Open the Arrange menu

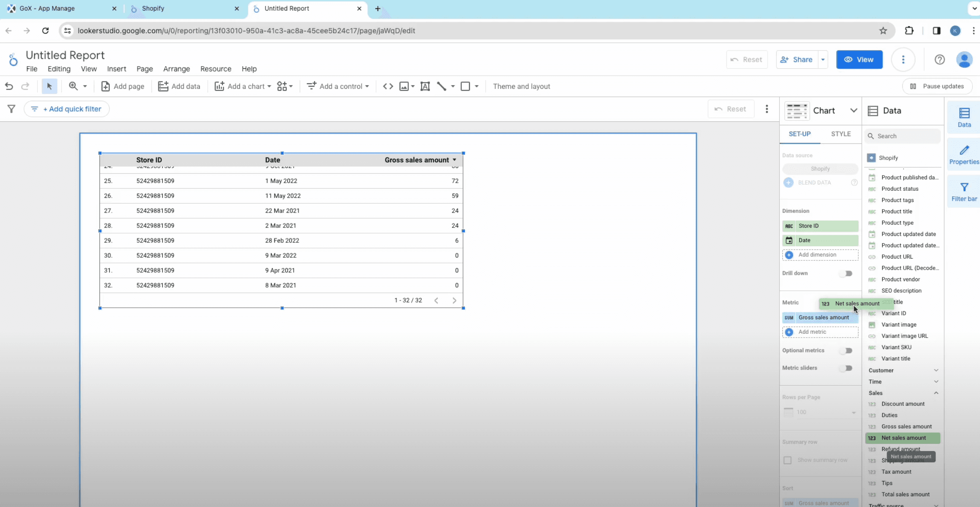tap(176, 69)
